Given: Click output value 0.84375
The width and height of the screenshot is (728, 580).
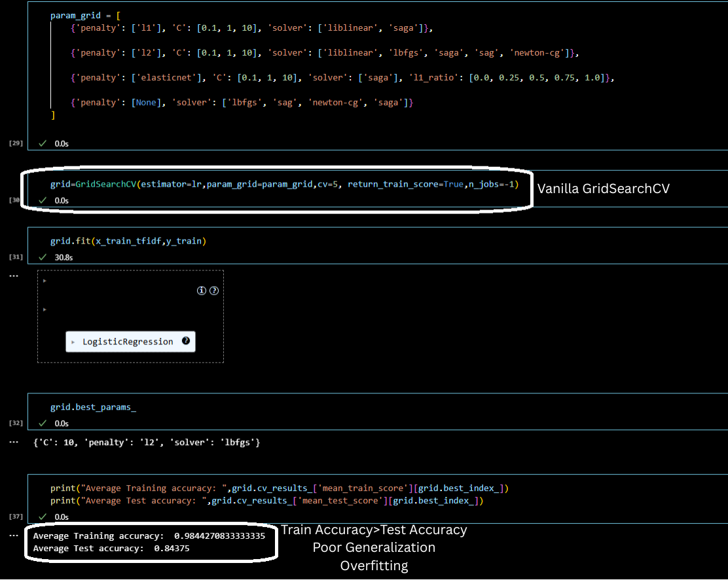Looking at the screenshot, I should click(172, 549).
